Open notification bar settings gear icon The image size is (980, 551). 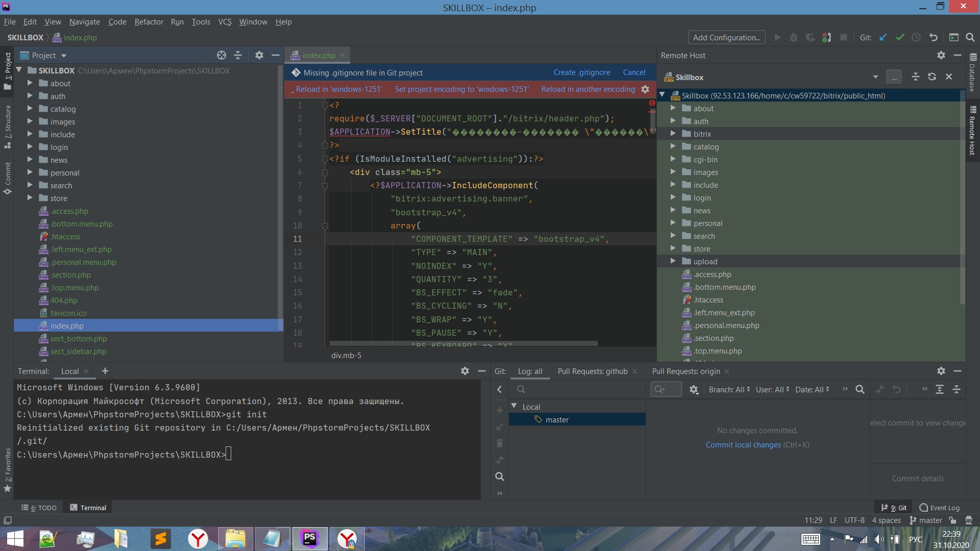coord(645,89)
